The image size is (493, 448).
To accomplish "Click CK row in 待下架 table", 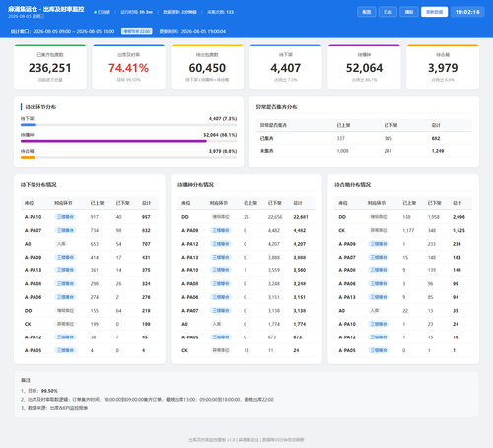I will pyautogui.click(x=90, y=324).
